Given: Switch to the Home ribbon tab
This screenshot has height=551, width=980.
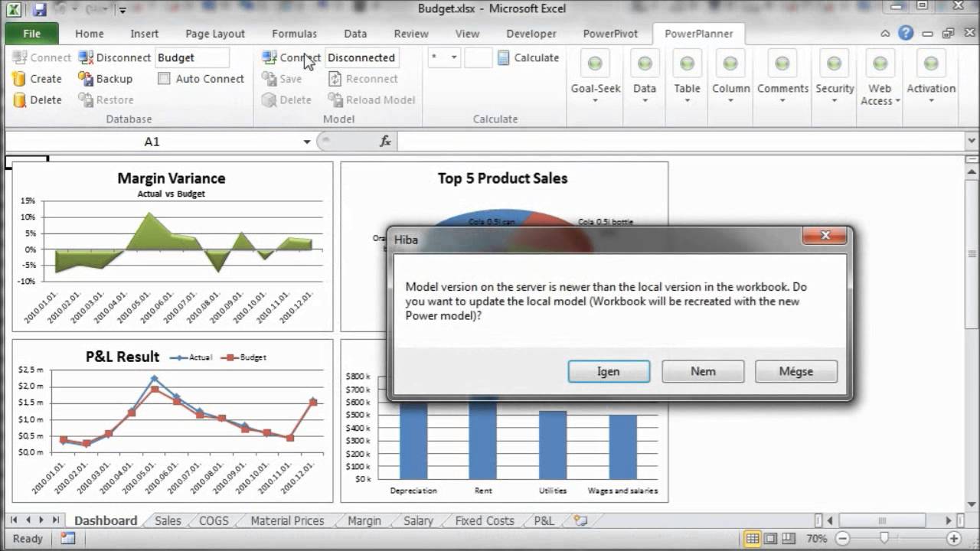Looking at the screenshot, I should (90, 34).
